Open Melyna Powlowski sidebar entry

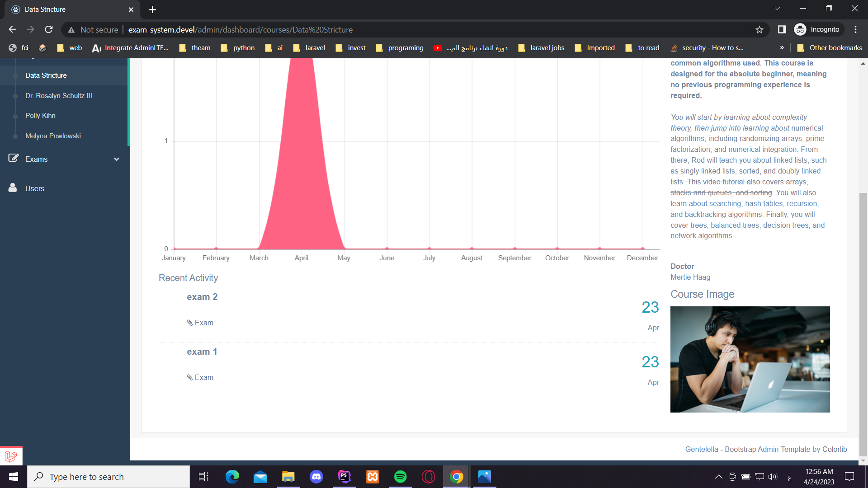pos(53,136)
